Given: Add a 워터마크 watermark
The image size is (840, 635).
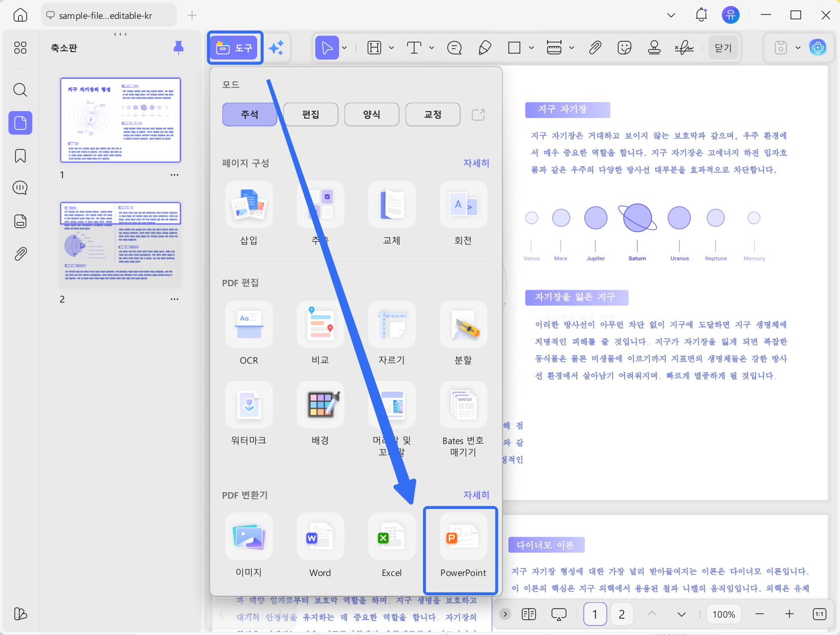Looking at the screenshot, I should 249,414.
